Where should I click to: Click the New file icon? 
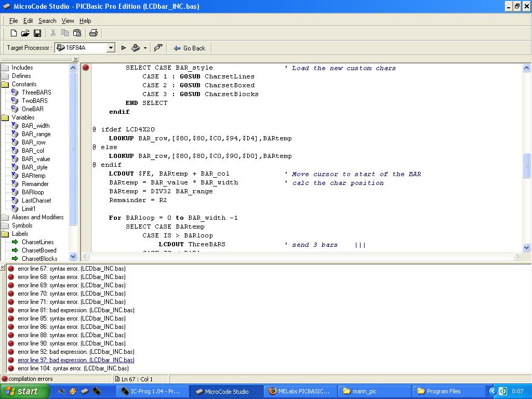click(14, 33)
